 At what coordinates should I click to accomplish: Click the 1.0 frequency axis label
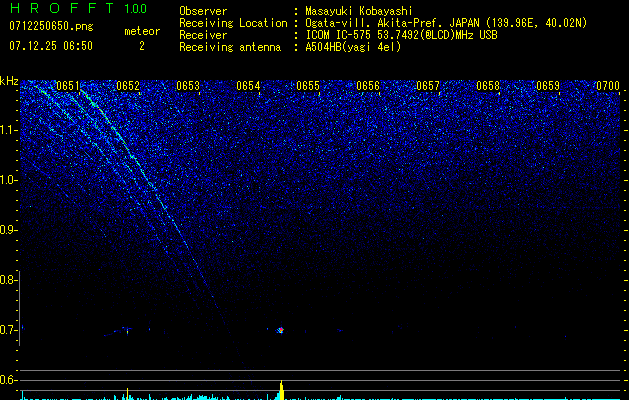(7, 180)
